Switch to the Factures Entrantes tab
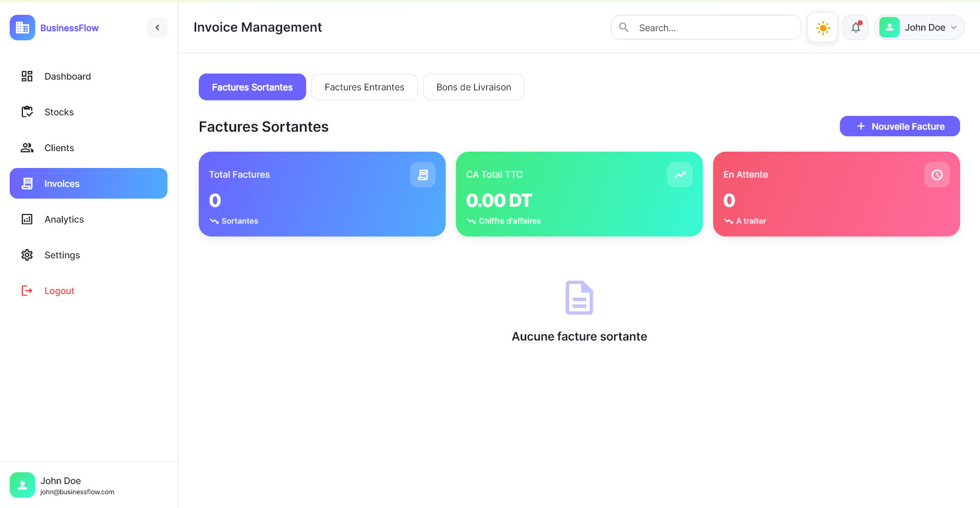This screenshot has width=980, height=508. point(364,87)
